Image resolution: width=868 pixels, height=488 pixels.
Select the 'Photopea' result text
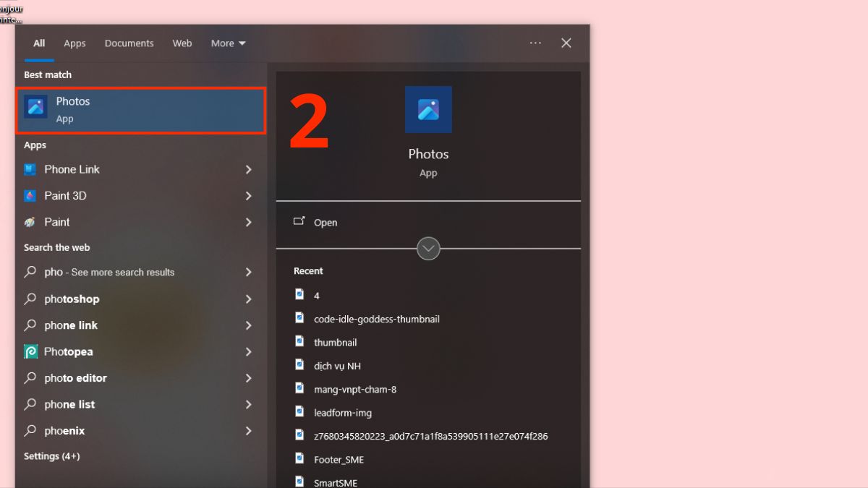tap(69, 351)
